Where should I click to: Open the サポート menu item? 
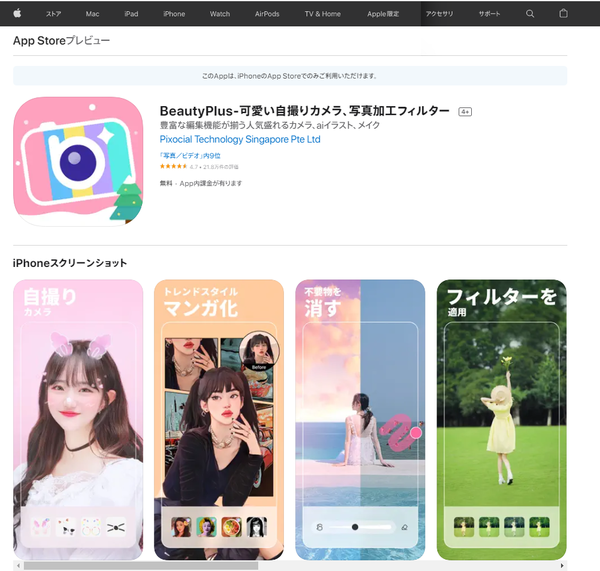489,14
